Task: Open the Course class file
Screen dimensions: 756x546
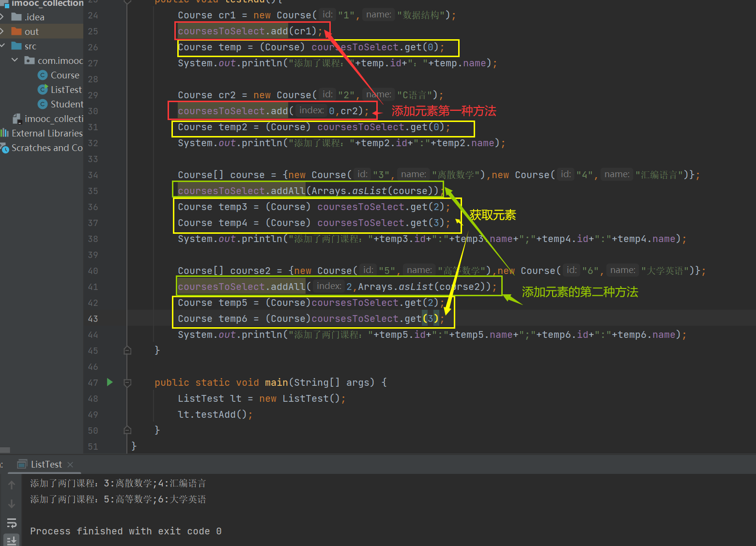Action: coord(64,76)
